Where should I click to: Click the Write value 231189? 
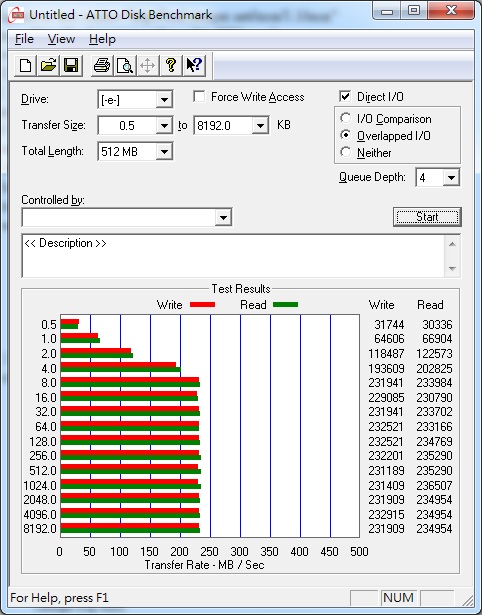tap(386, 471)
